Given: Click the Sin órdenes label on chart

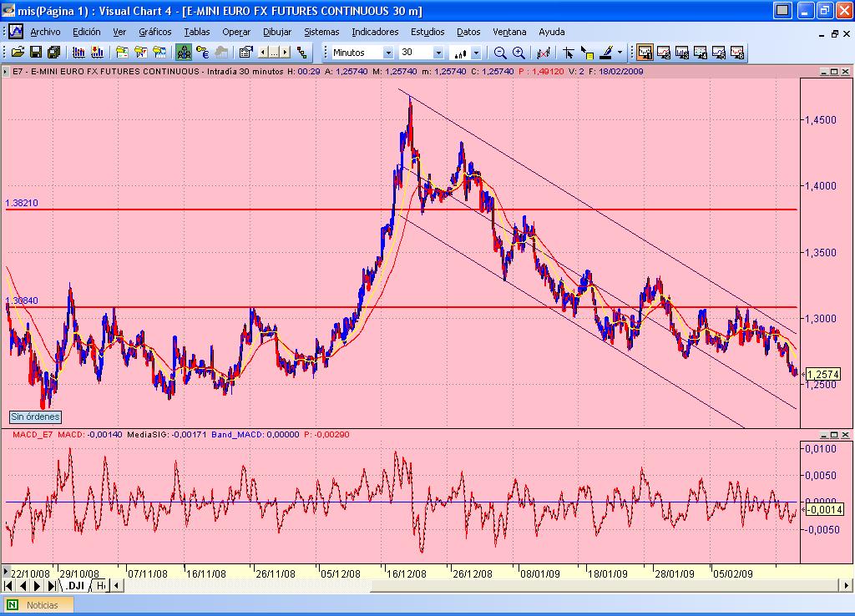Looking at the screenshot, I should coord(35,417).
